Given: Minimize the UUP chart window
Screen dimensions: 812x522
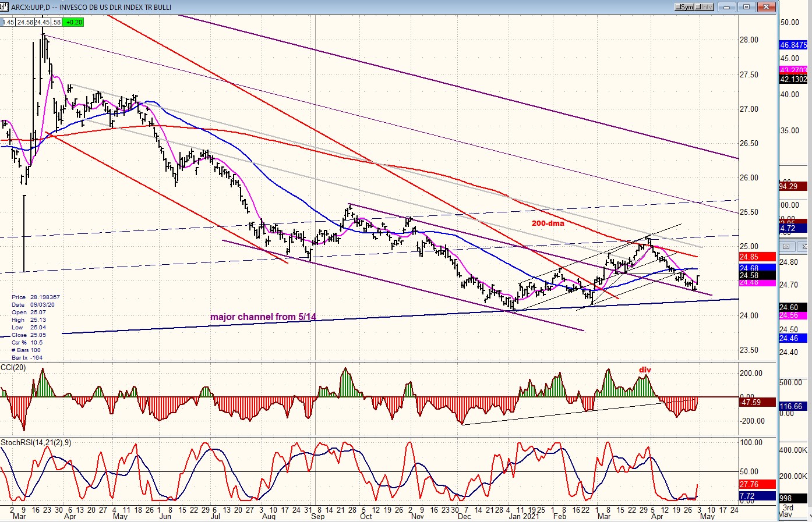Looking at the screenshot, I should pyautogui.click(x=727, y=7).
